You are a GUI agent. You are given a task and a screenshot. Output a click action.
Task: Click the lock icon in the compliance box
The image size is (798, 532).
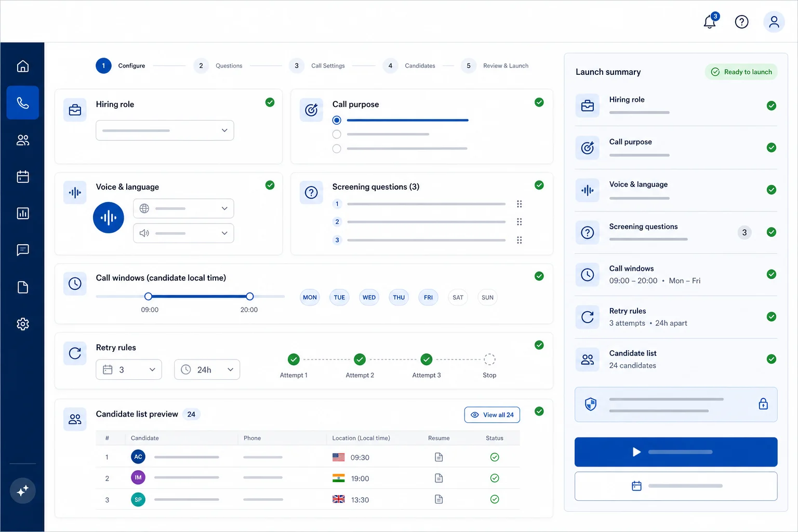[763, 404]
